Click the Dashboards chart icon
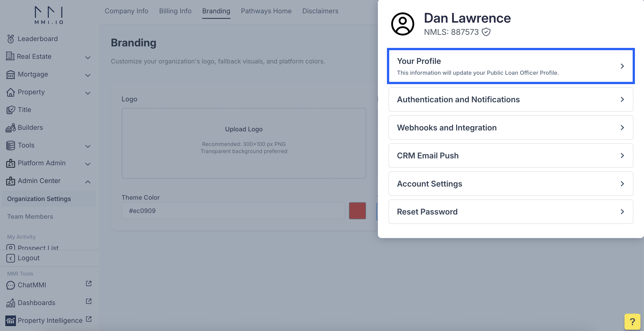Image resolution: width=644 pixels, height=331 pixels. point(10,303)
